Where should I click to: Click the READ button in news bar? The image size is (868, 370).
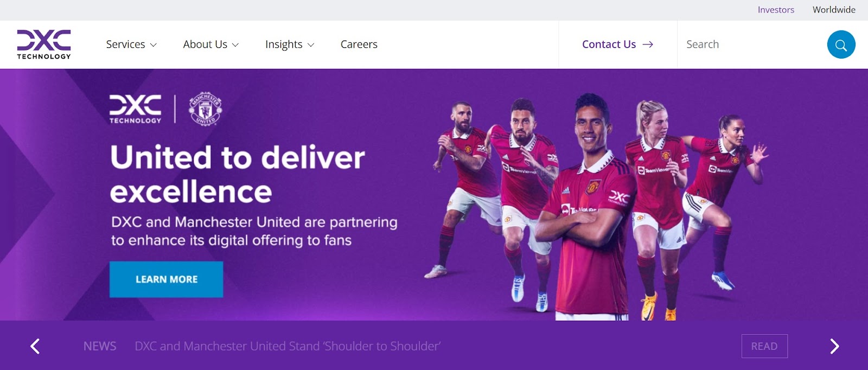(764, 346)
